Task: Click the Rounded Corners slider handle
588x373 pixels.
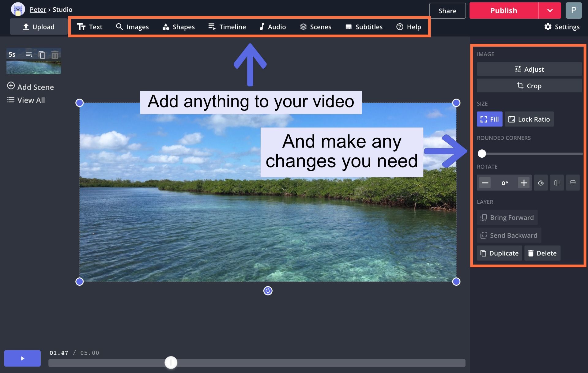Action: pos(482,153)
